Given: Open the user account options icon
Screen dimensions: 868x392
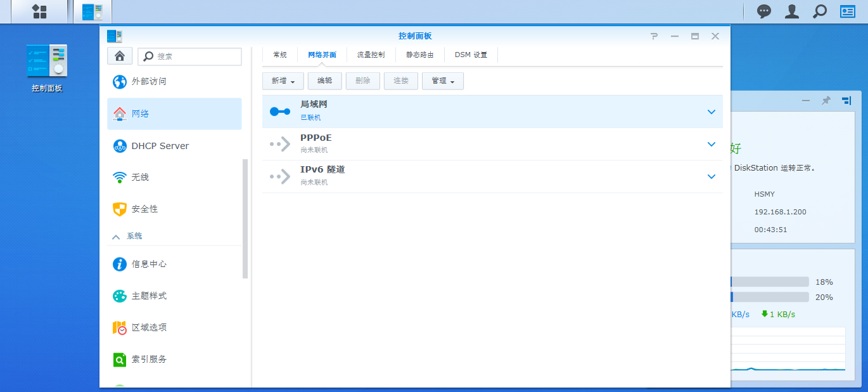Looking at the screenshot, I should (x=792, y=11).
